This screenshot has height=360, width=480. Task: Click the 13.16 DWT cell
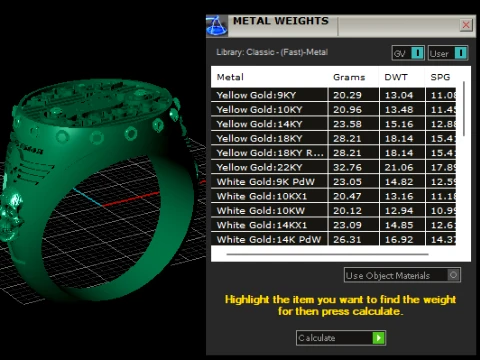coord(402,196)
